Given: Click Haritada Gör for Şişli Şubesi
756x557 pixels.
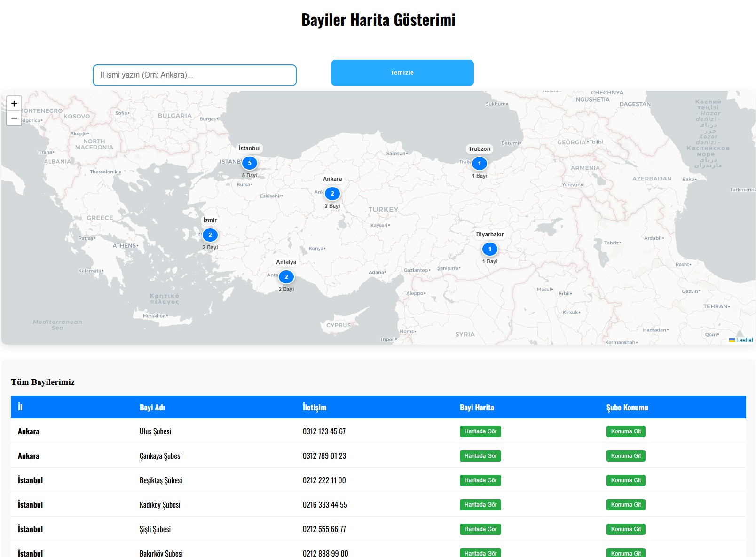Looking at the screenshot, I should point(480,529).
